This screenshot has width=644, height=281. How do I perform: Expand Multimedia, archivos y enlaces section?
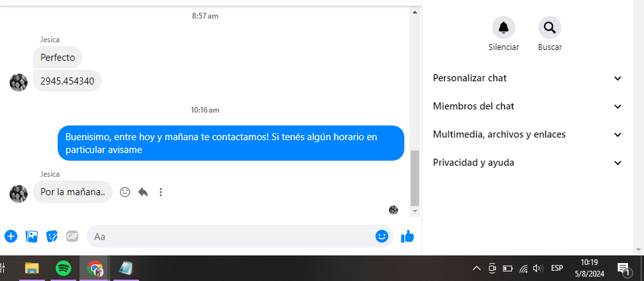pyautogui.click(x=528, y=134)
